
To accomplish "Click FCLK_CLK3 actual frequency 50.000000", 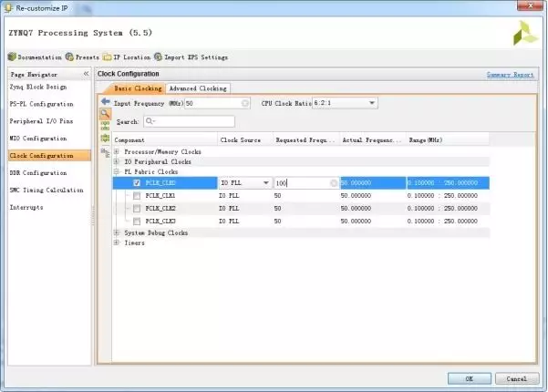I will point(356,222).
